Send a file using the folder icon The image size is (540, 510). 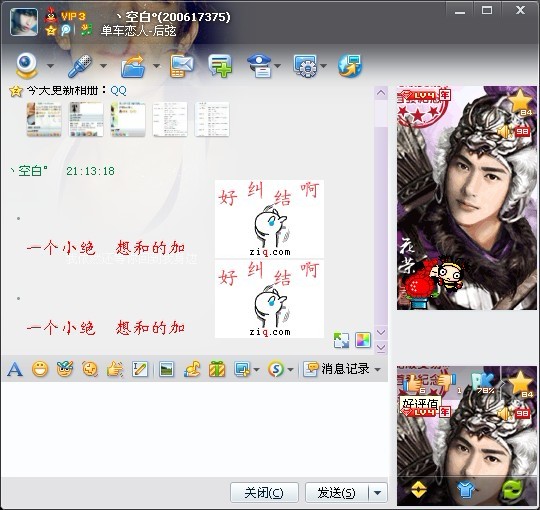(x=133, y=66)
